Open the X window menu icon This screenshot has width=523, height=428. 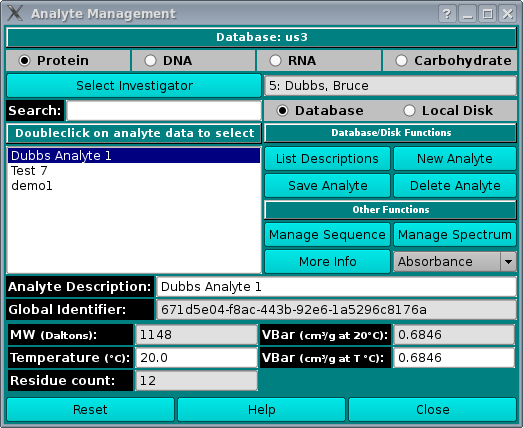click(15, 13)
